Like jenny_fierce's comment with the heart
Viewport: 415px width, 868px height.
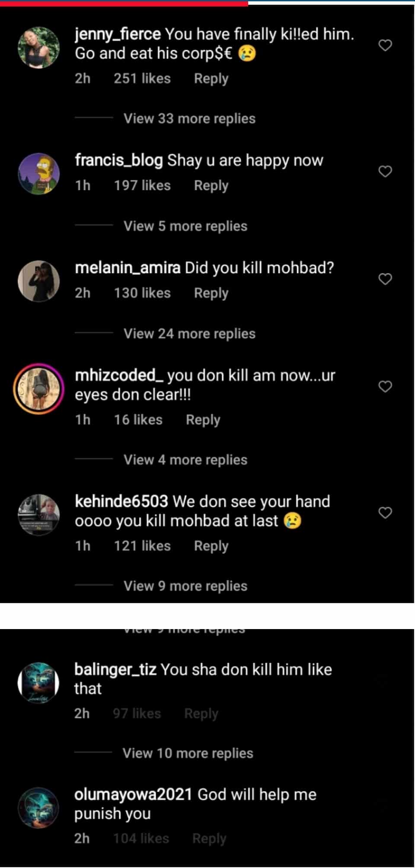tap(385, 45)
